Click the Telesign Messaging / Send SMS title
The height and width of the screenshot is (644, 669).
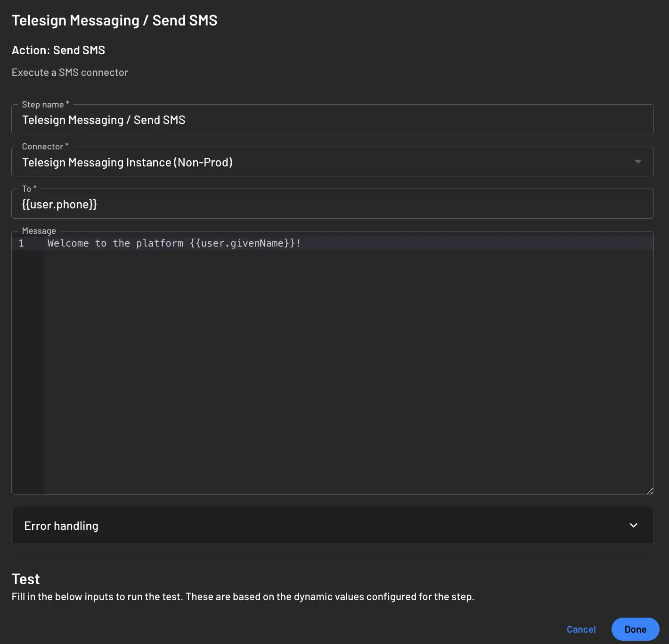click(114, 20)
